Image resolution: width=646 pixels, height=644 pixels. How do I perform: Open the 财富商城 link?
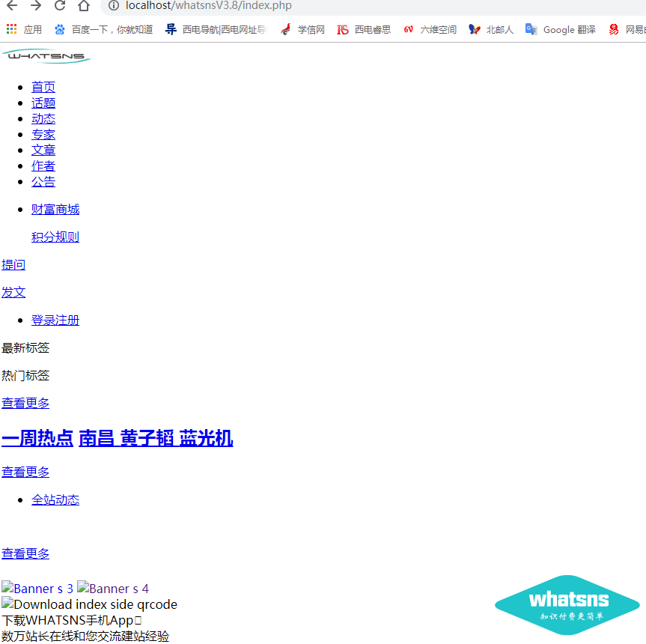click(x=55, y=209)
